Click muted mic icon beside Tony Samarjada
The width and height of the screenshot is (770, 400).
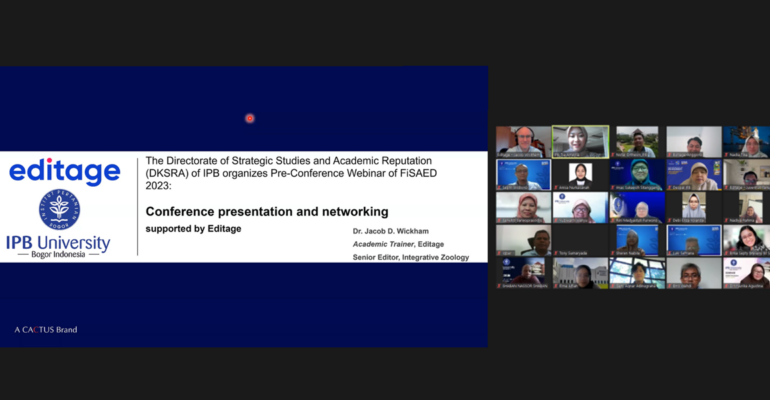tap(557, 253)
